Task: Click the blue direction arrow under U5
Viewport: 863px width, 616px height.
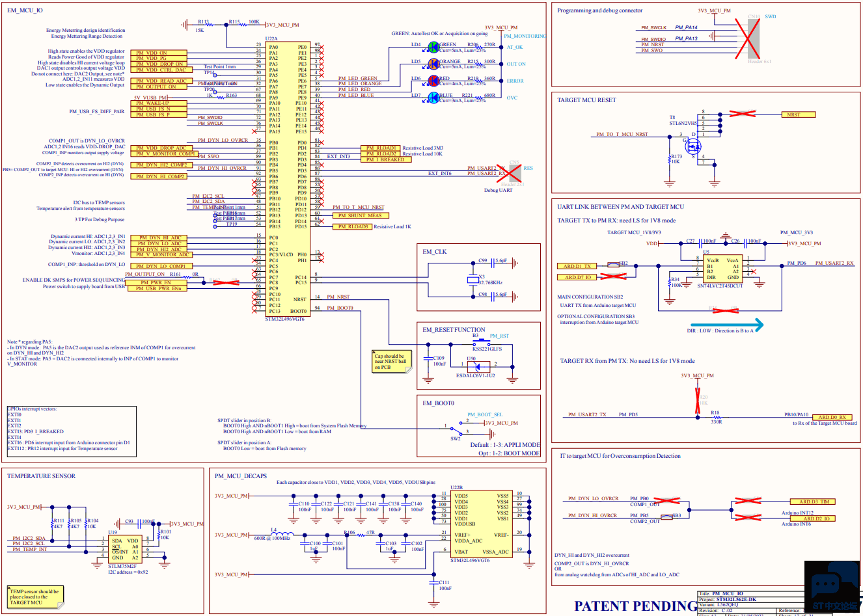Action: (727, 323)
